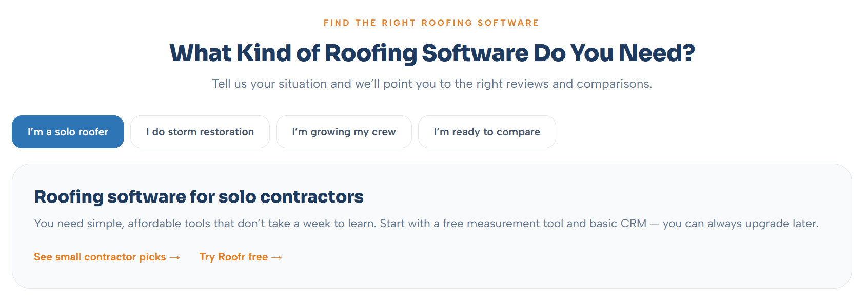The image size is (868, 301).
Task: Click the "What Kind of Roofing Software" heading
Action: coord(432,53)
